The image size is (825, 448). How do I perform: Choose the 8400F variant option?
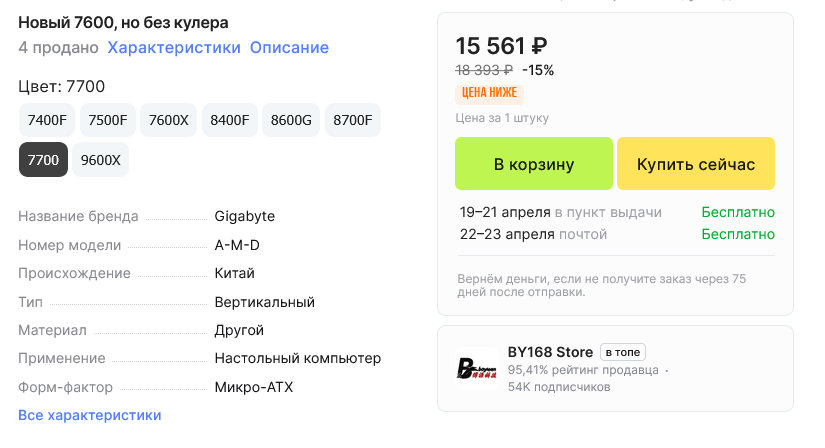coord(230,121)
